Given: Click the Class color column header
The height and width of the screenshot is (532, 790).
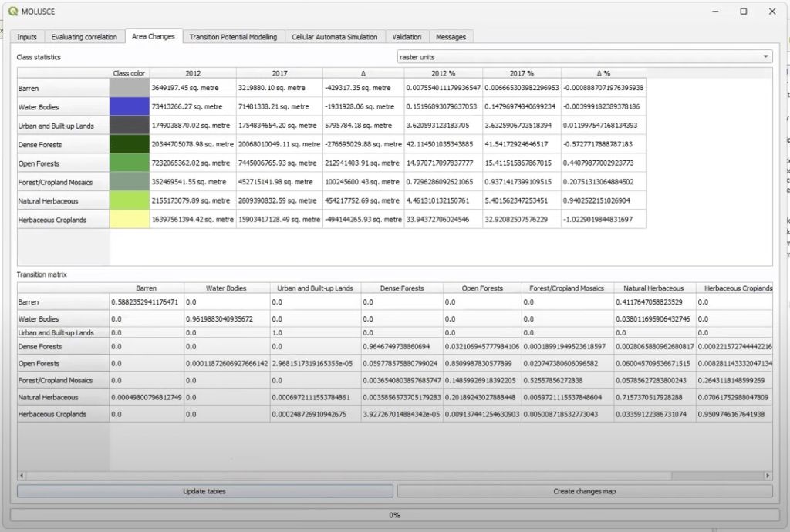Looking at the screenshot, I should coord(129,73).
